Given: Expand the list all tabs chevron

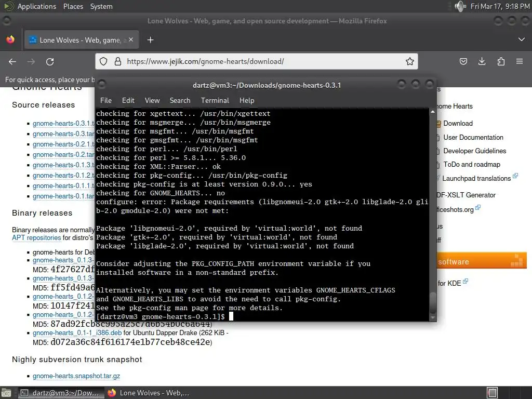Looking at the screenshot, I should click(522, 39).
